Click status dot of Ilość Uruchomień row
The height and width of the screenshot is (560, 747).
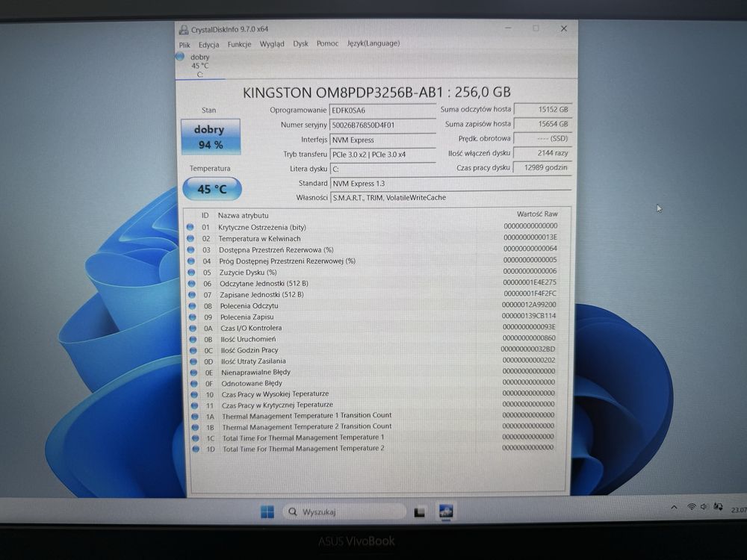193,340
